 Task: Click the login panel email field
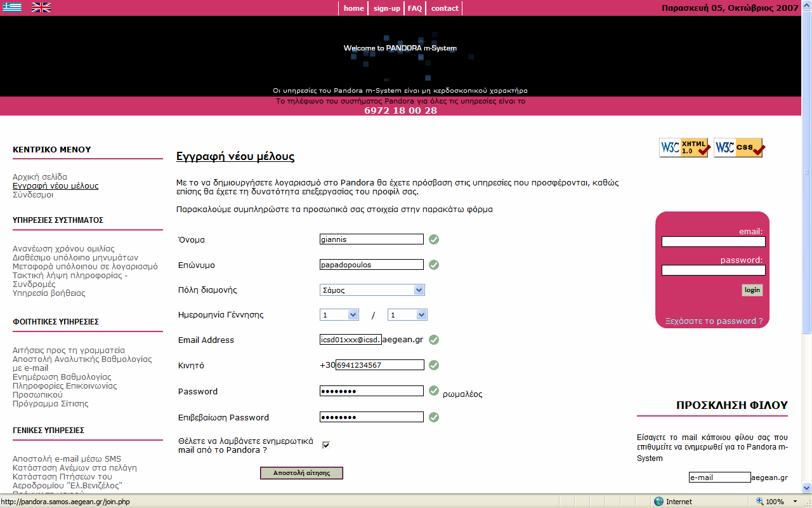pos(714,241)
